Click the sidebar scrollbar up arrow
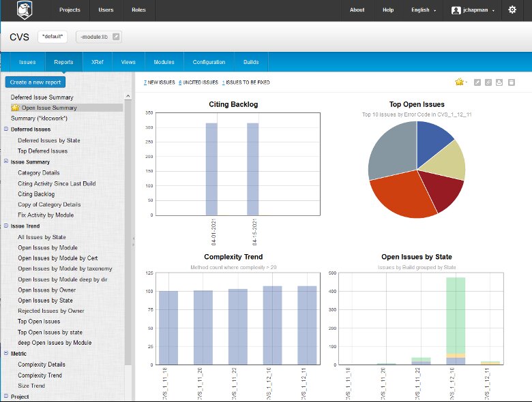This screenshot has height=402, width=532. [x=128, y=96]
